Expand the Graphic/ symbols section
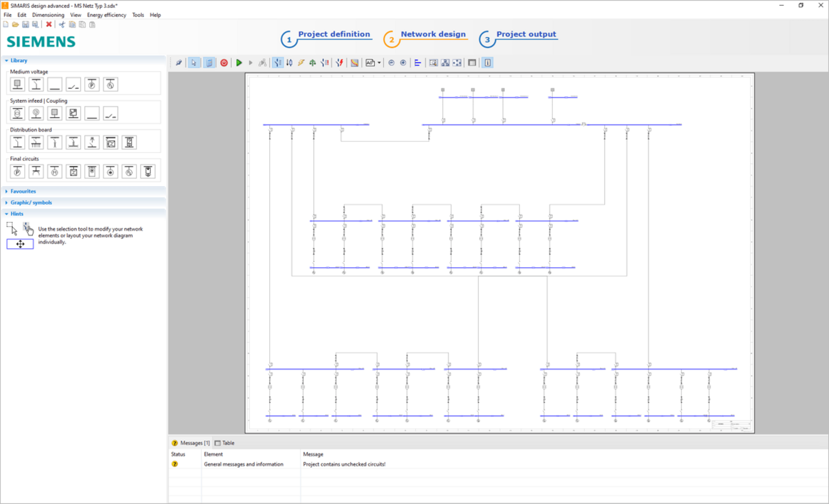 pos(31,202)
